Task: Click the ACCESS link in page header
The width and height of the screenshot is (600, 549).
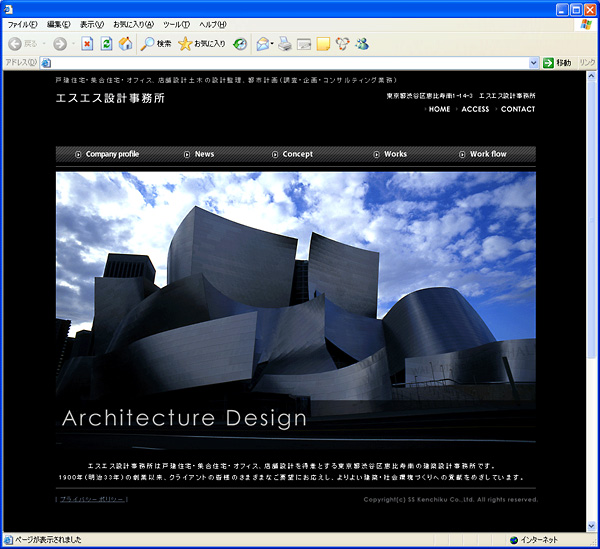Action: pos(475,109)
